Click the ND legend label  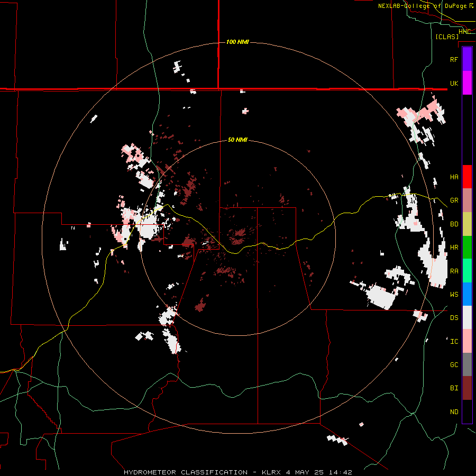tap(454, 411)
